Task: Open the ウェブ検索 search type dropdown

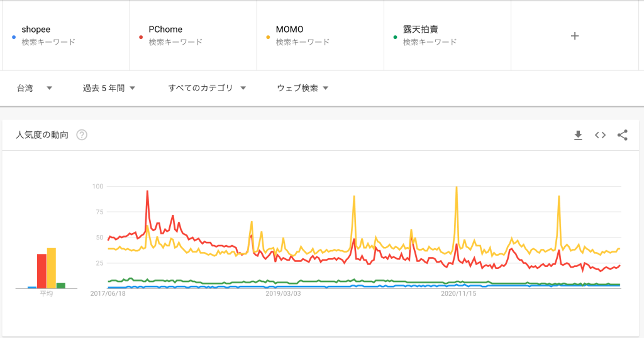Action: [303, 88]
